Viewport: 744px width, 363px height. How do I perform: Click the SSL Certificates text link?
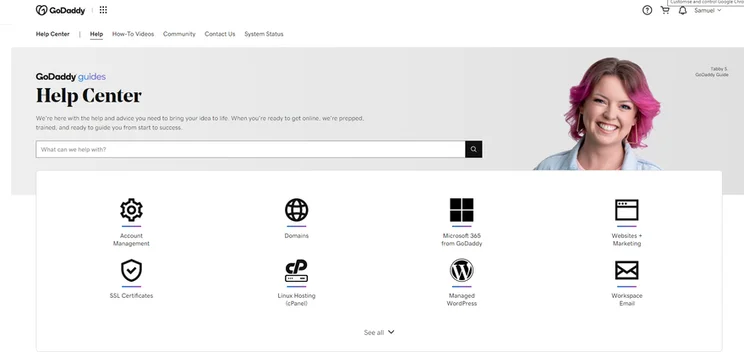point(131,296)
